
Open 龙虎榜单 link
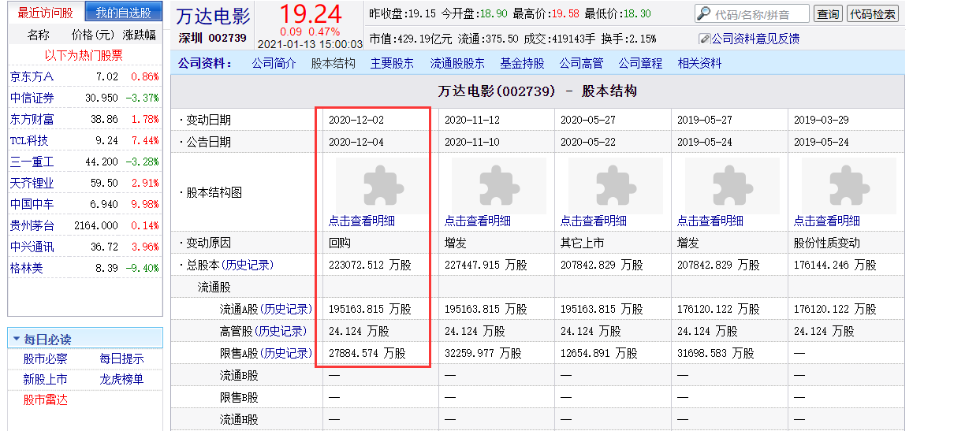[x=121, y=379]
